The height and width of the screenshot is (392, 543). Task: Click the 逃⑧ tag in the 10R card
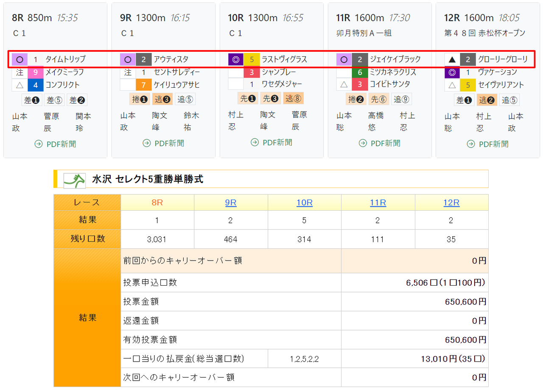pos(293,98)
